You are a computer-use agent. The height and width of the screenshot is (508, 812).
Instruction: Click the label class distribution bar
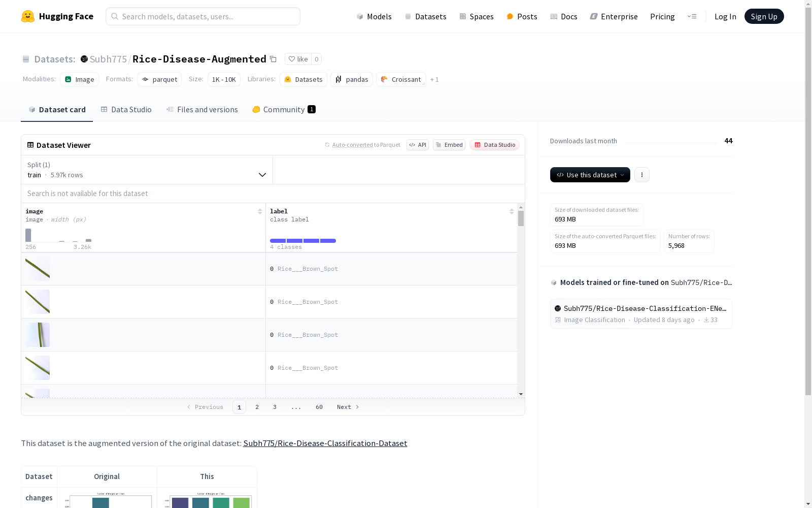coord(303,241)
